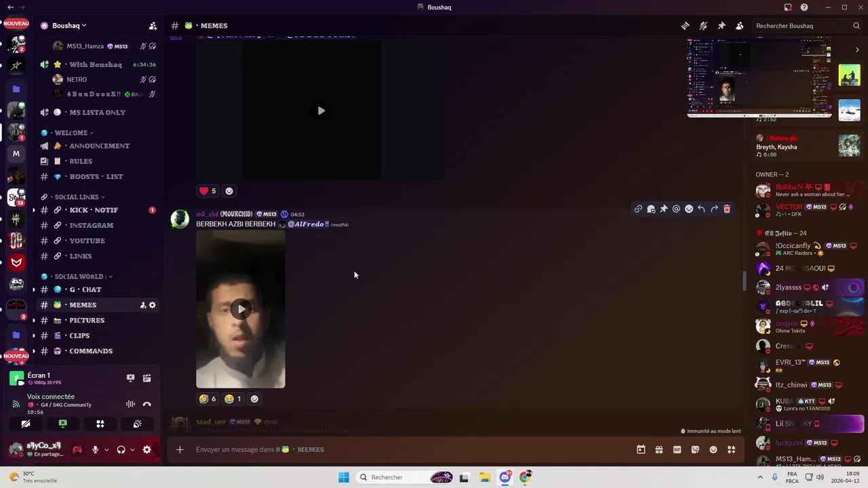Screen dimensions: 868x488
Task: Delete the message with red trash icon
Action: (727, 209)
